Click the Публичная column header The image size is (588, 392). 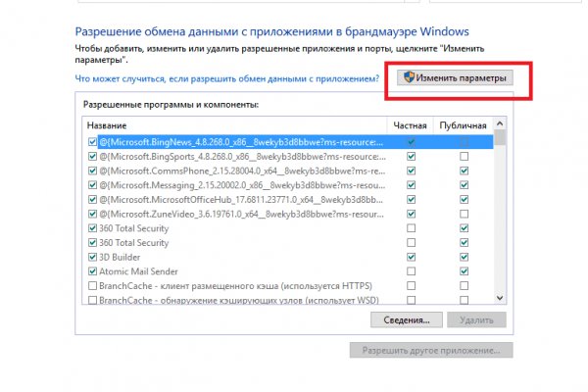(464, 126)
